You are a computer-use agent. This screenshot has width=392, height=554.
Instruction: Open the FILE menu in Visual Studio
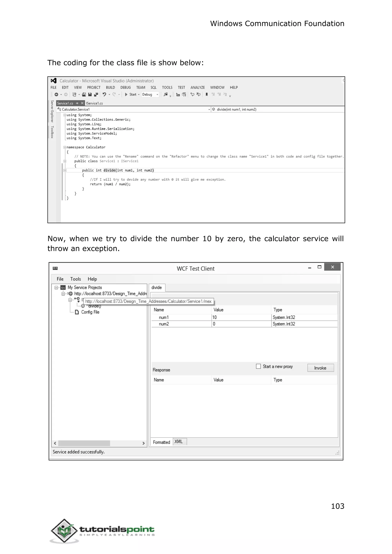54,87
